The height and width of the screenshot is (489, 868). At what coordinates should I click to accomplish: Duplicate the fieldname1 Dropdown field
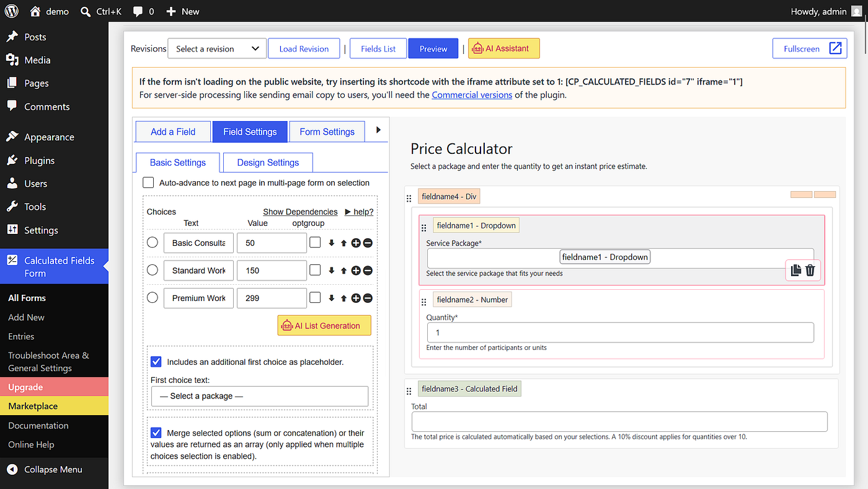click(796, 270)
